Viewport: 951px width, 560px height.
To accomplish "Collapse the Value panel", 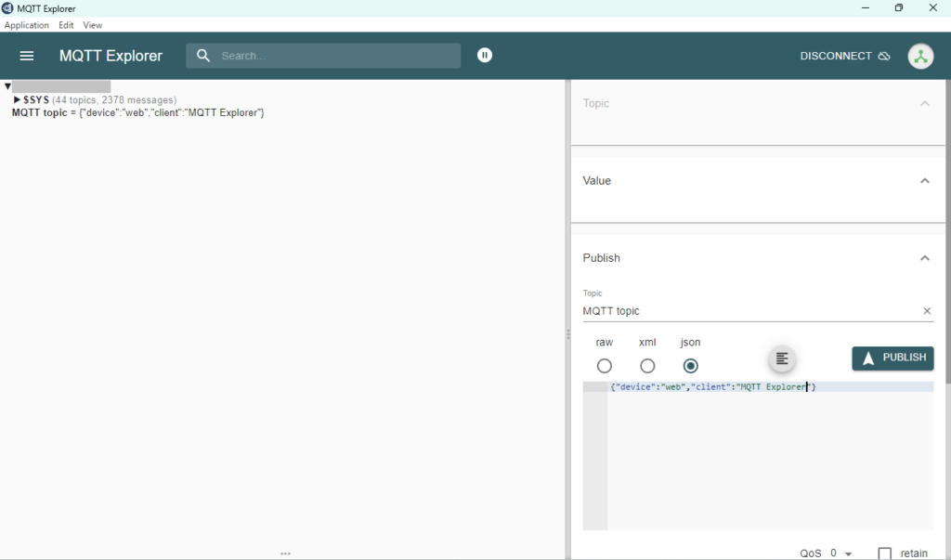I will [924, 181].
